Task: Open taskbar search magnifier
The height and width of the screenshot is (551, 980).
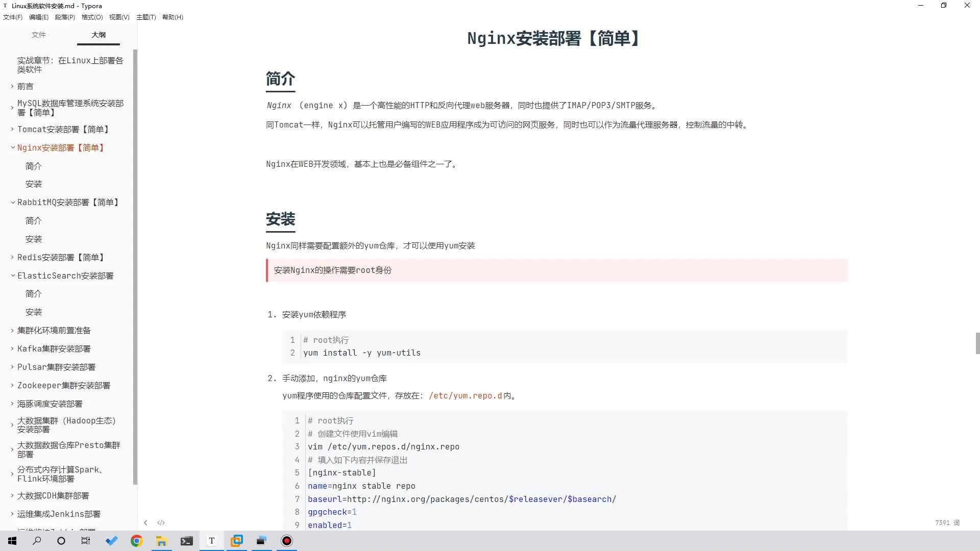Action: pyautogui.click(x=37, y=541)
